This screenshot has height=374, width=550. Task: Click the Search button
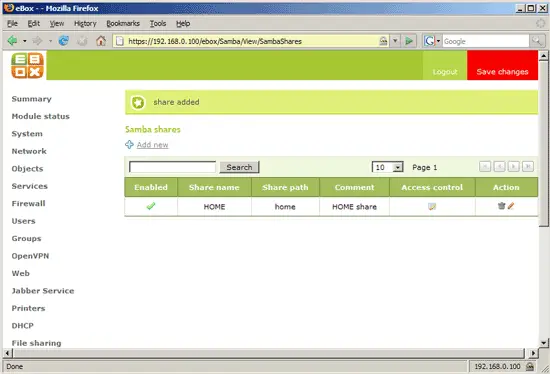pyautogui.click(x=239, y=167)
